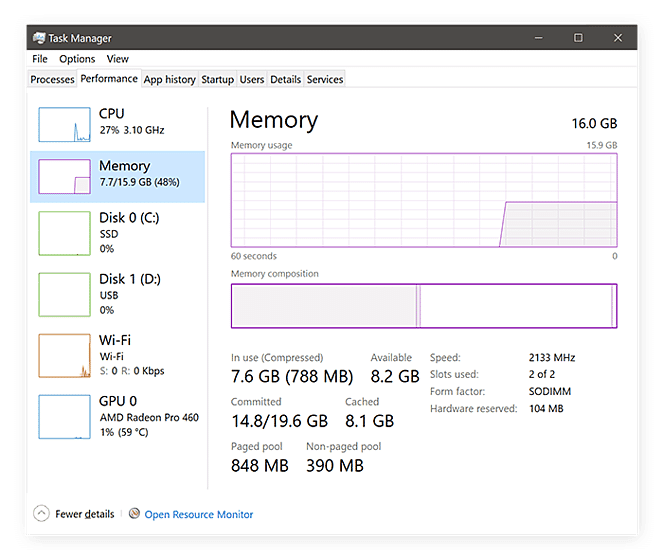This screenshot has height=558, width=663.
Task: Click the Memory composition bar
Action: pos(424,306)
